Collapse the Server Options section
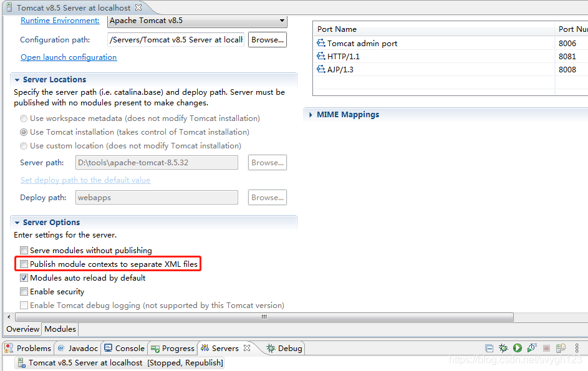The height and width of the screenshot is (371, 588). point(17,223)
